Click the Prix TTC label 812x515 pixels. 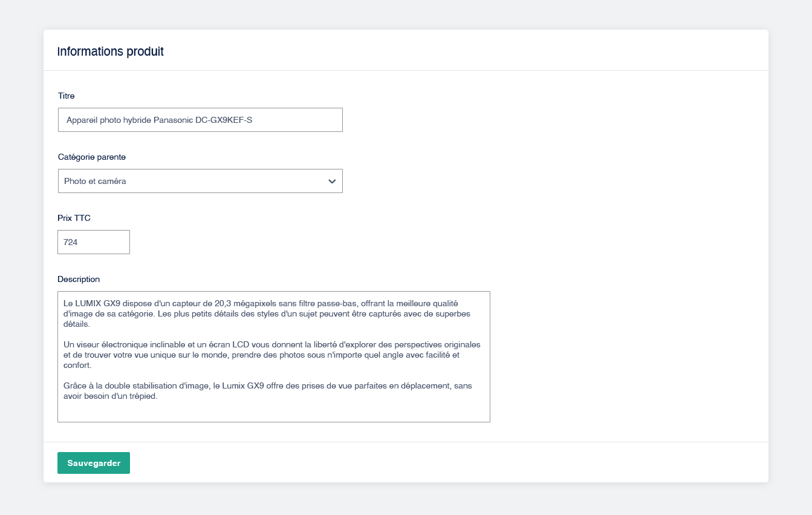pyautogui.click(x=74, y=218)
